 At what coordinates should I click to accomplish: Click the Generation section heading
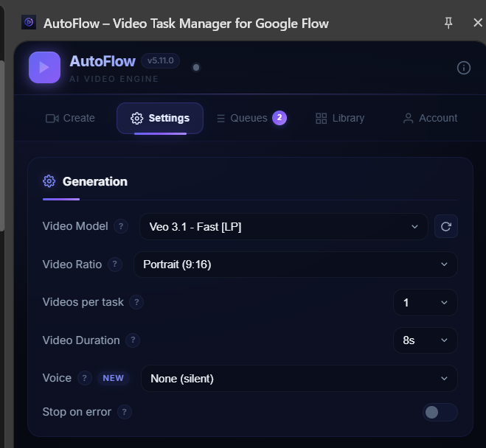coord(95,181)
